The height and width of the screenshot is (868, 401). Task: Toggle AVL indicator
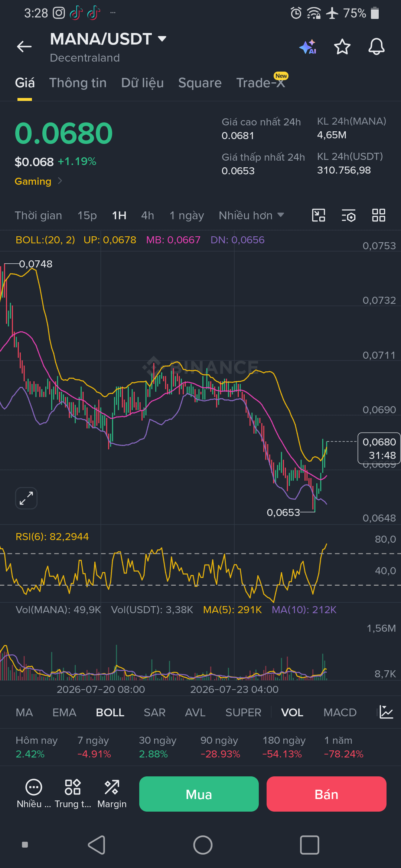[x=195, y=713]
